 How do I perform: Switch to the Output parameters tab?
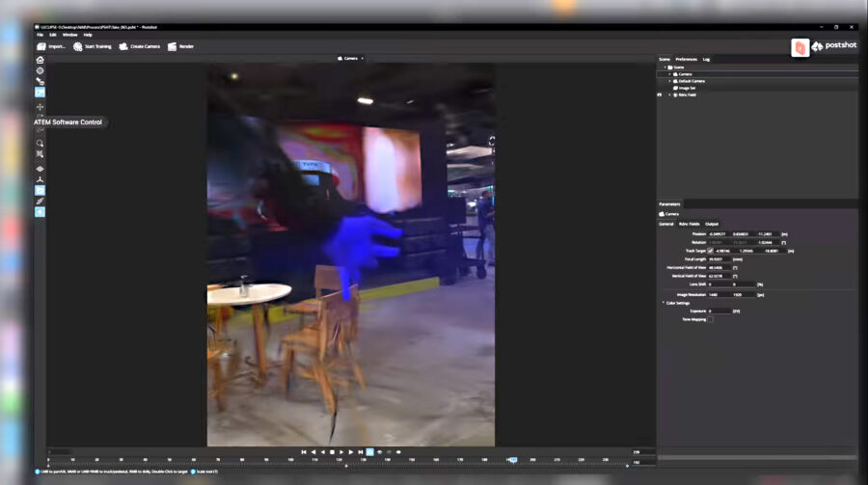[712, 225]
